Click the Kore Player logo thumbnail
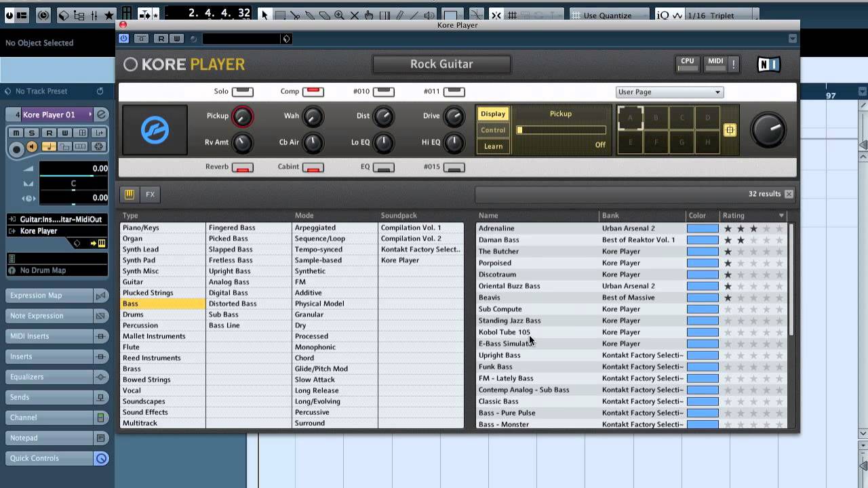 pos(155,129)
